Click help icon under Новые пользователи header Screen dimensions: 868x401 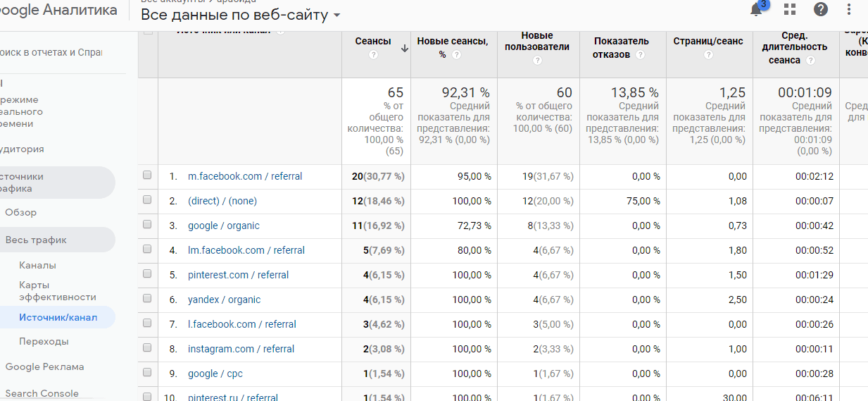click(538, 61)
